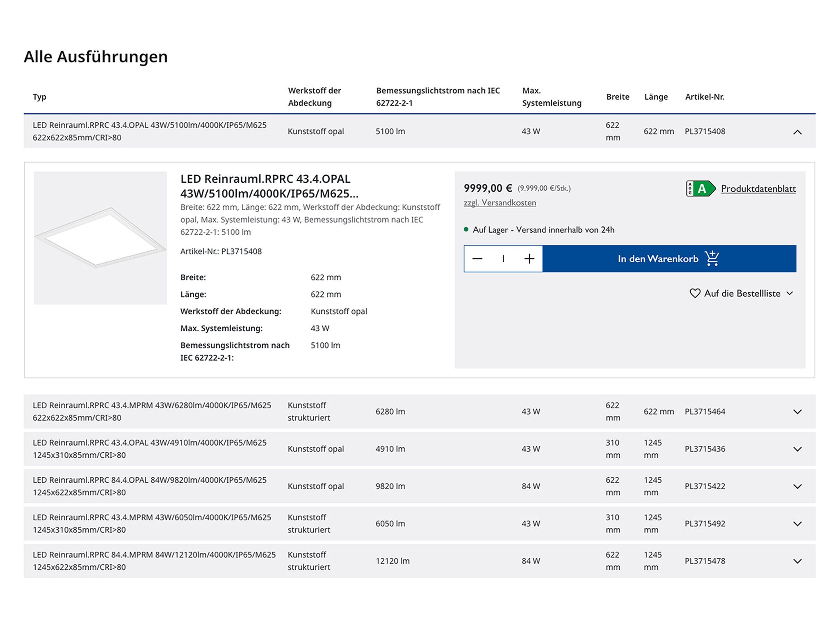Expand the PL3715492 row chevron
840x630 pixels.
797,524
